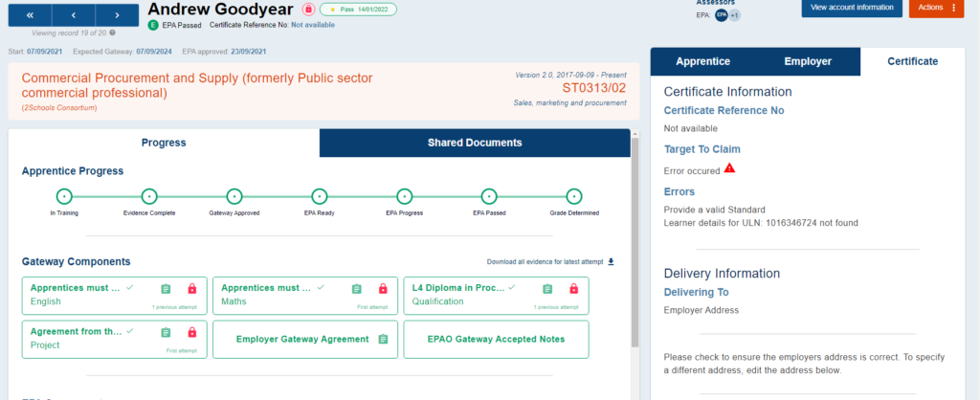Open the Actions dropdown menu
The image size is (980, 400).
pyautogui.click(x=936, y=8)
